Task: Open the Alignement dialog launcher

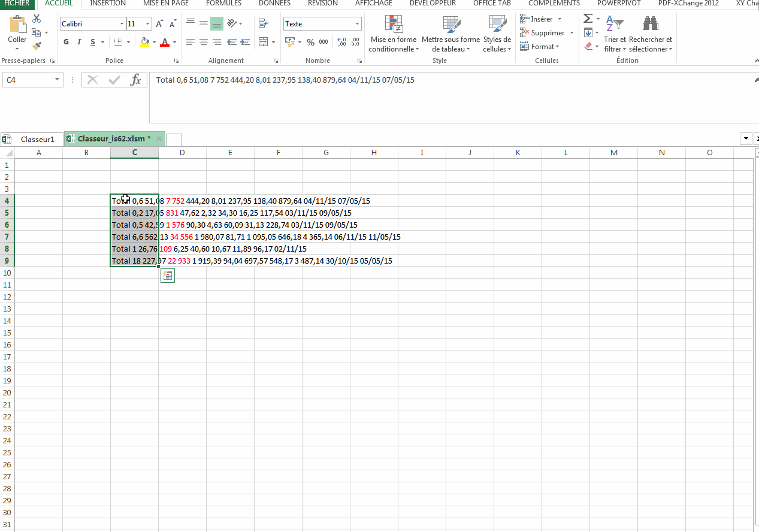Action: [276, 61]
